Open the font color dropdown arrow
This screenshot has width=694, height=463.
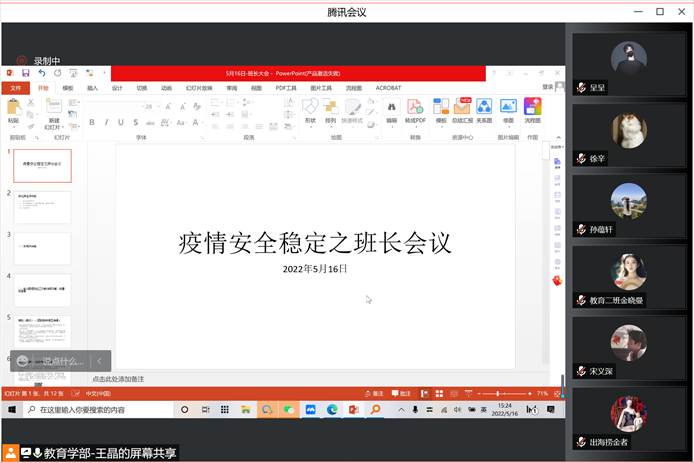(203, 123)
